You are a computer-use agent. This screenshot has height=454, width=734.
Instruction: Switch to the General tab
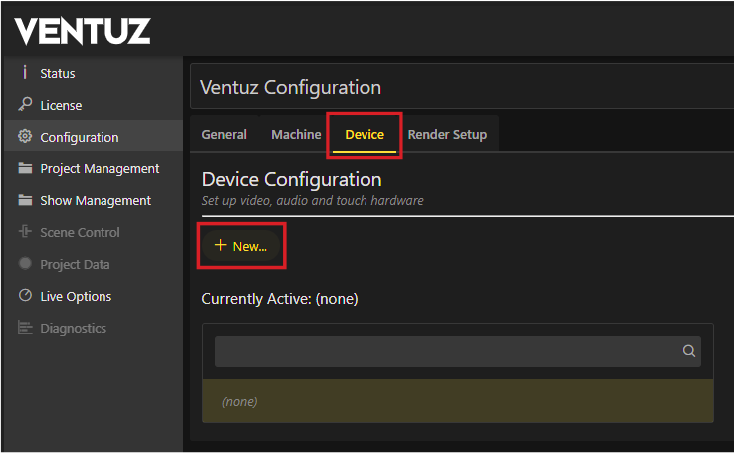tap(224, 135)
